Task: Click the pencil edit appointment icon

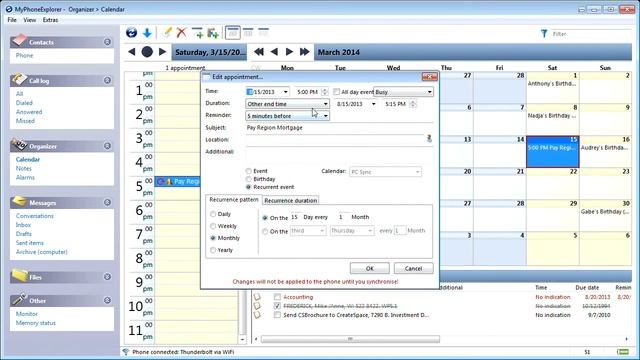Action: (167, 33)
